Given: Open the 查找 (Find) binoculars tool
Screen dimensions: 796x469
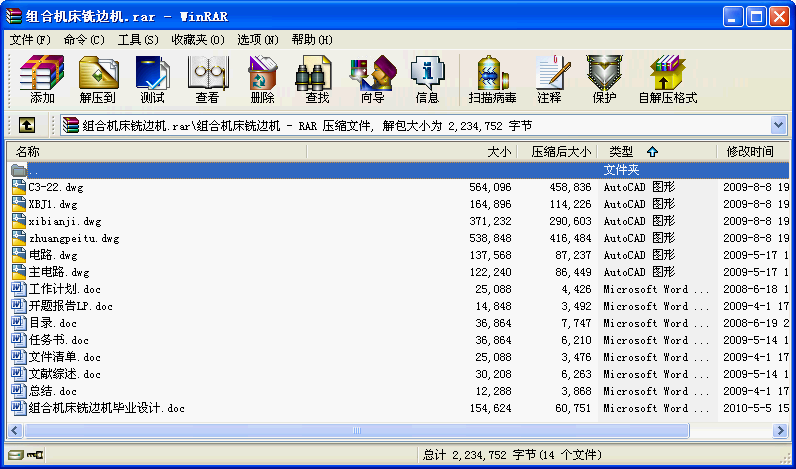Looking at the screenshot, I should pos(317,80).
